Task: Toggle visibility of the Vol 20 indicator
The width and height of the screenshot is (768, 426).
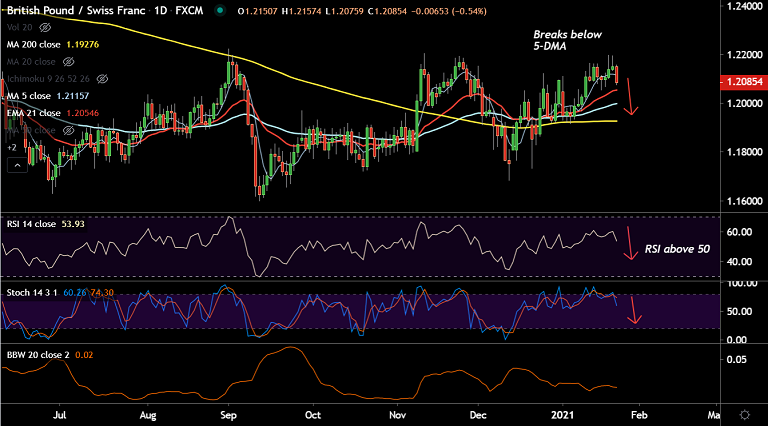Action: point(45,27)
